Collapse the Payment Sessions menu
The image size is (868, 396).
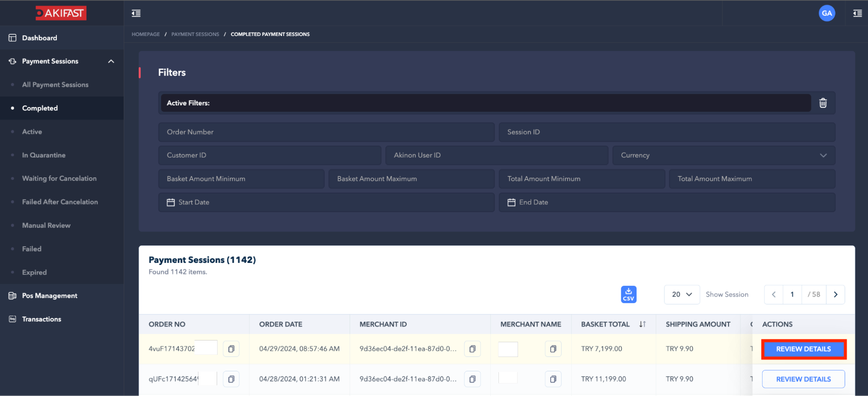pyautogui.click(x=111, y=61)
